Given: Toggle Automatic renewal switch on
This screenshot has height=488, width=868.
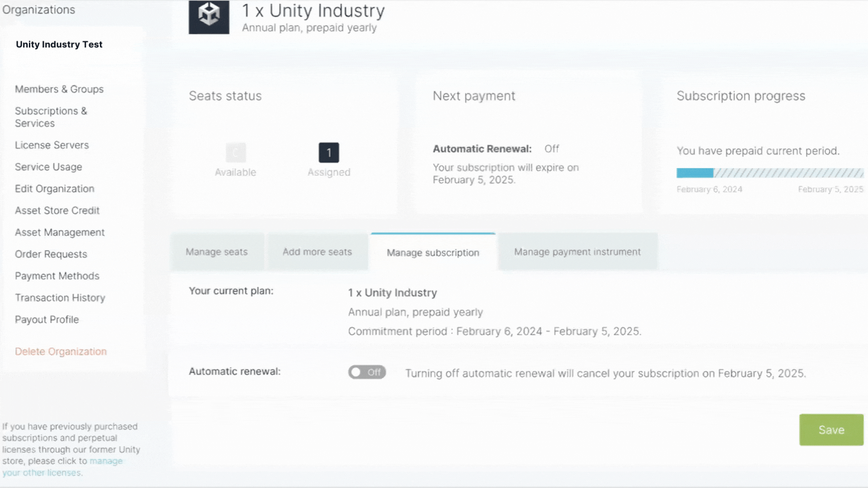Looking at the screenshot, I should coord(367,372).
